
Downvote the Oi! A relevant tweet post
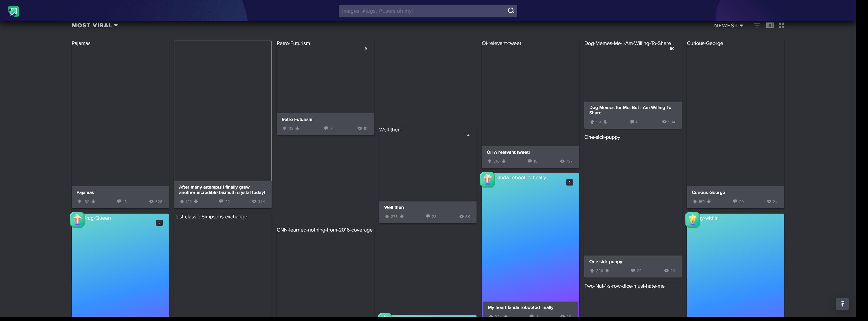tap(504, 161)
